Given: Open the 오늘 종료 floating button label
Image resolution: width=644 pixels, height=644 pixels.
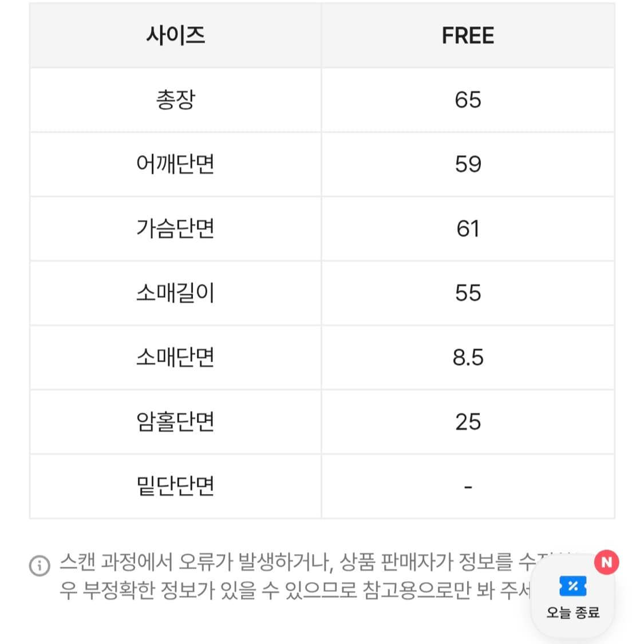Looking at the screenshot, I should (x=572, y=613).
